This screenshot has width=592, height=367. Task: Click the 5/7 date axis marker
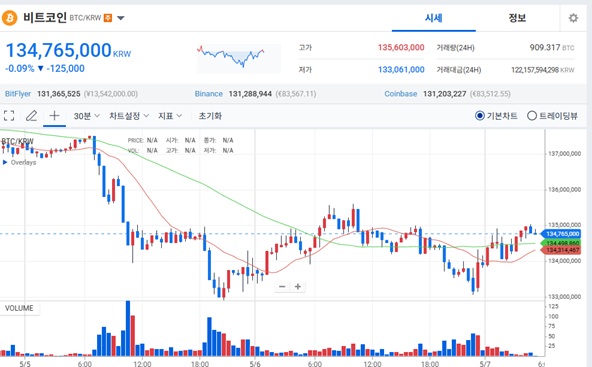485,364
